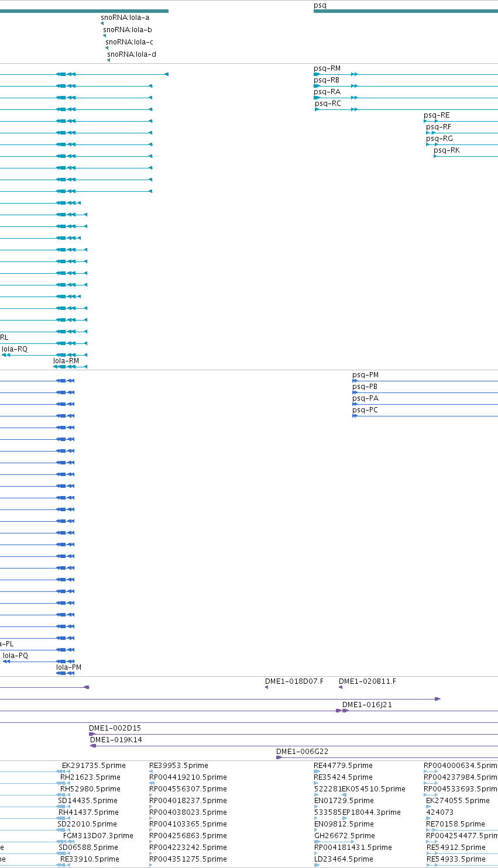The image size is (498, 868).
Task: Open EST EN09812.5prime
Action: [344, 824]
